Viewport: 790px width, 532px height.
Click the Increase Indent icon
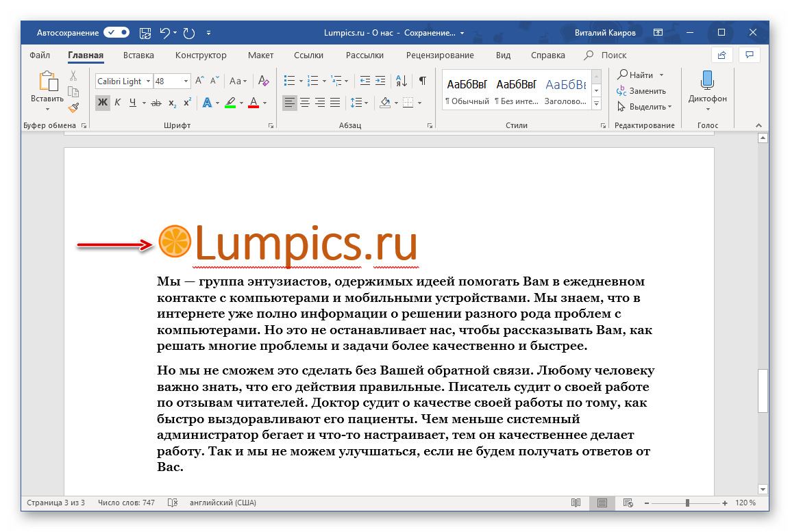coord(381,81)
